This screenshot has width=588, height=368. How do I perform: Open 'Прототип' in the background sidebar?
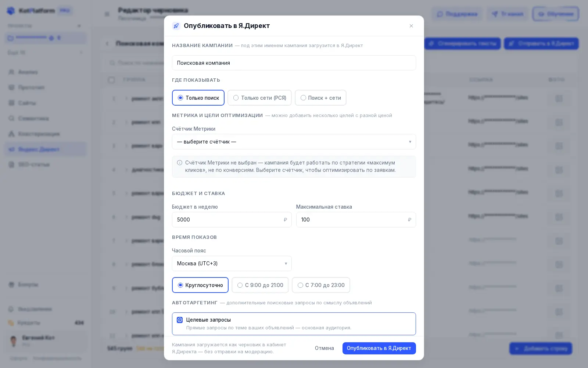(46, 88)
